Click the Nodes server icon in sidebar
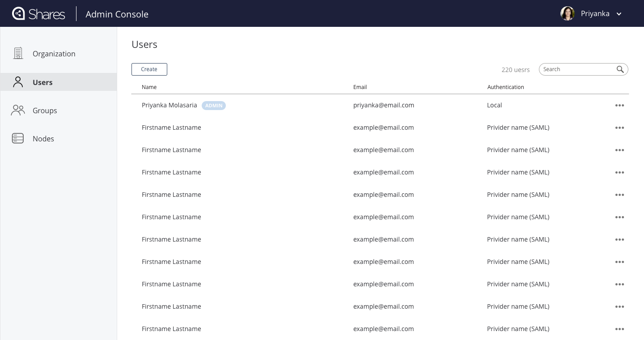644x340 pixels. coord(18,138)
